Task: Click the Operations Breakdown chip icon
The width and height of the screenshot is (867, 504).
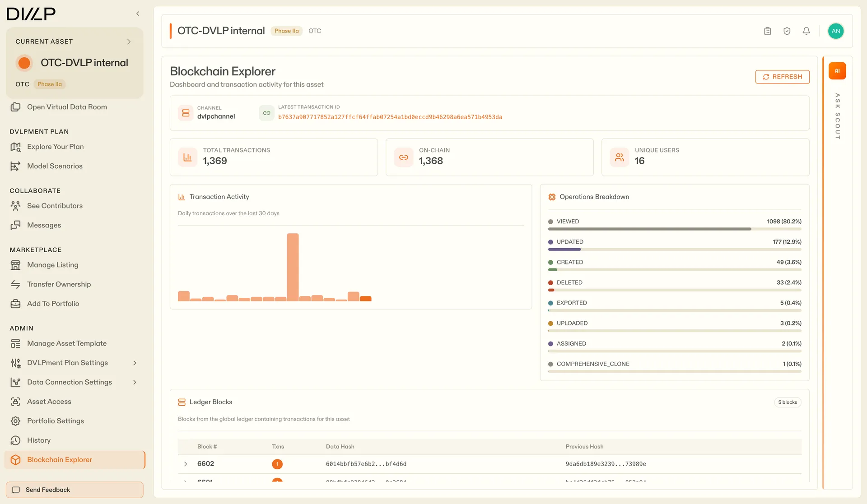Action: pos(552,197)
